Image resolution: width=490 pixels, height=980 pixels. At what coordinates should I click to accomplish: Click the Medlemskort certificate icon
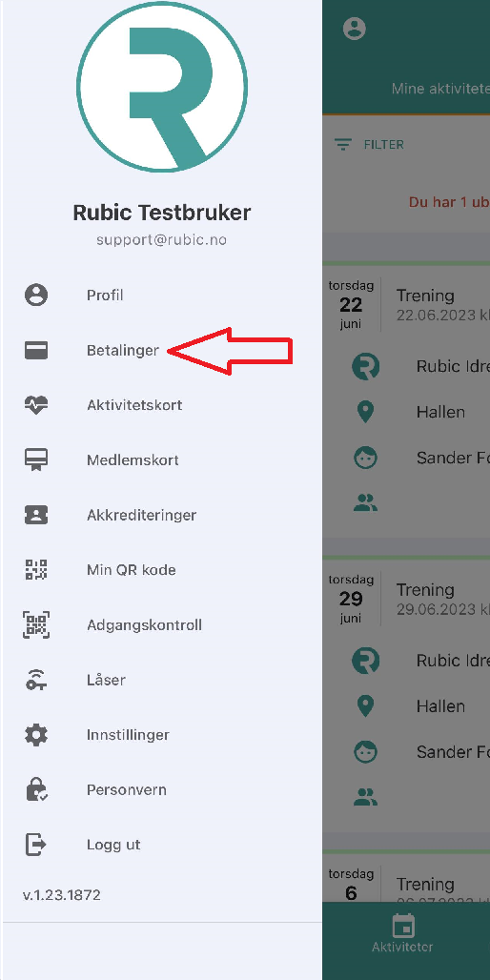[36, 460]
